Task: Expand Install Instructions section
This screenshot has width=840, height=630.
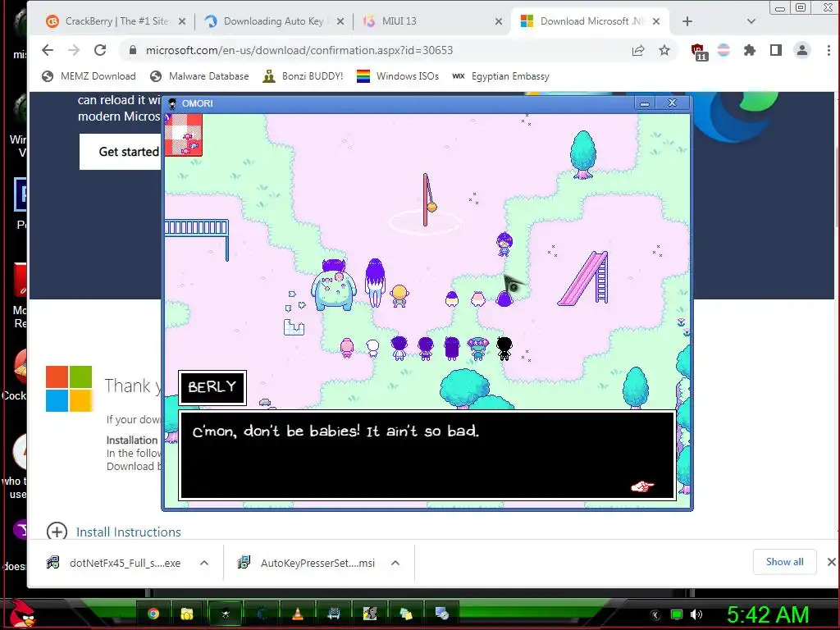Action: point(57,532)
